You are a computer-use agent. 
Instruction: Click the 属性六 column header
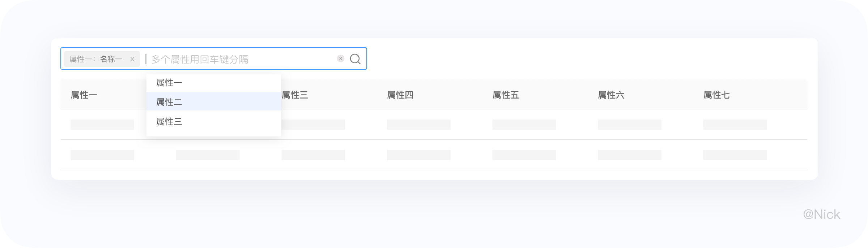611,95
